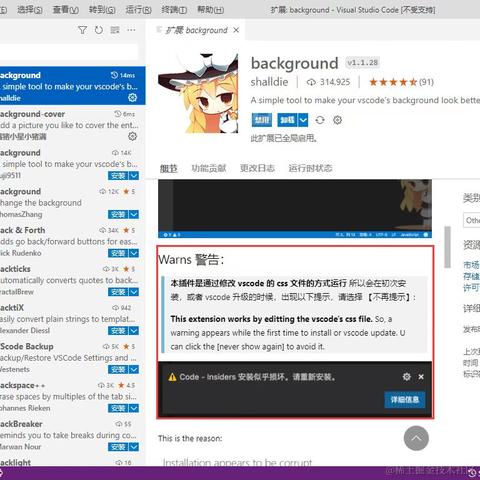Select the BacktiX extension list item
Viewport: 480px width, 480px height.
point(72,319)
